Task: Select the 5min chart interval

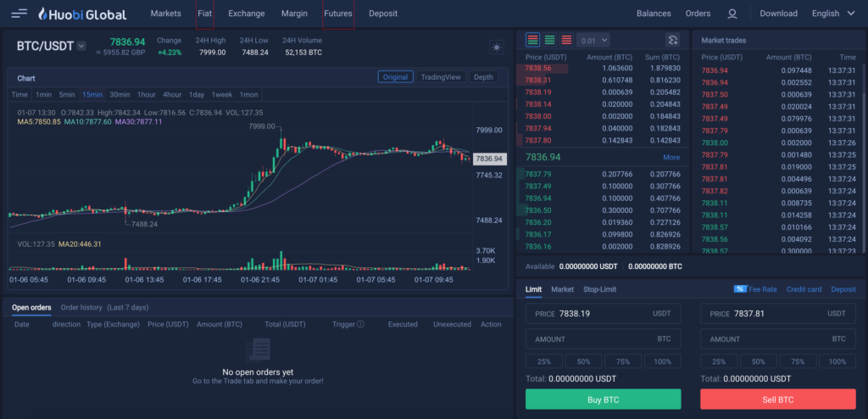Action: click(x=67, y=94)
